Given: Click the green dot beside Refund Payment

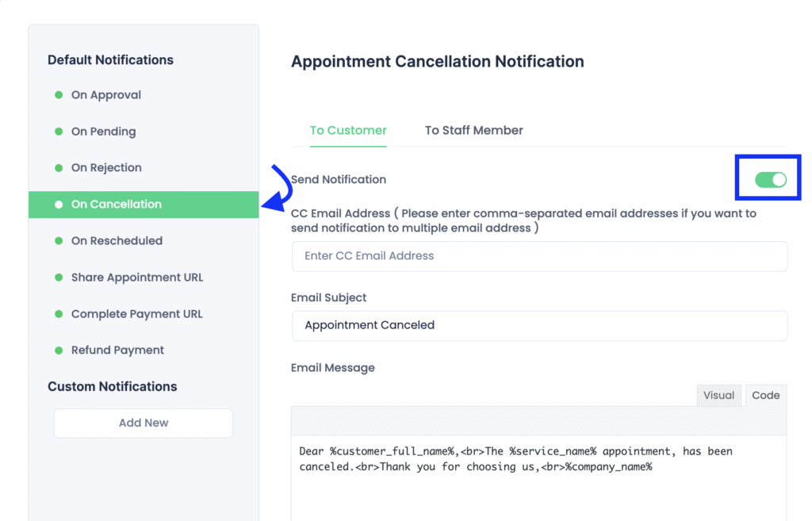Looking at the screenshot, I should pos(58,351).
